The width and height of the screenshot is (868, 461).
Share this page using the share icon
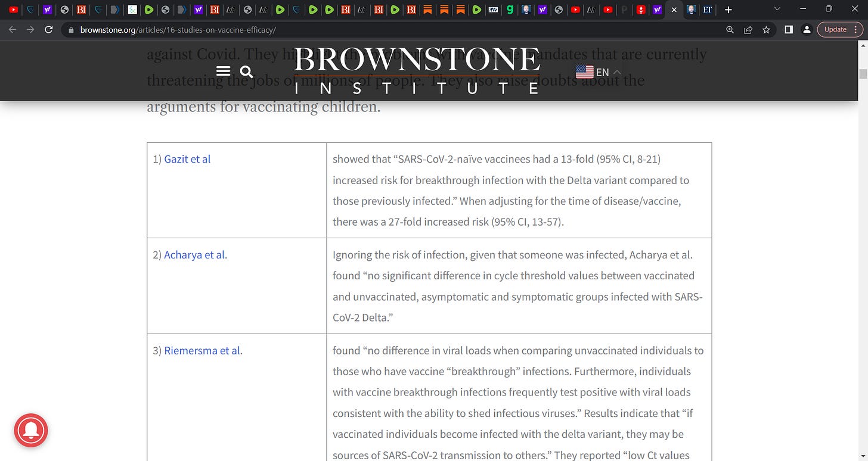[x=748, y=30]
